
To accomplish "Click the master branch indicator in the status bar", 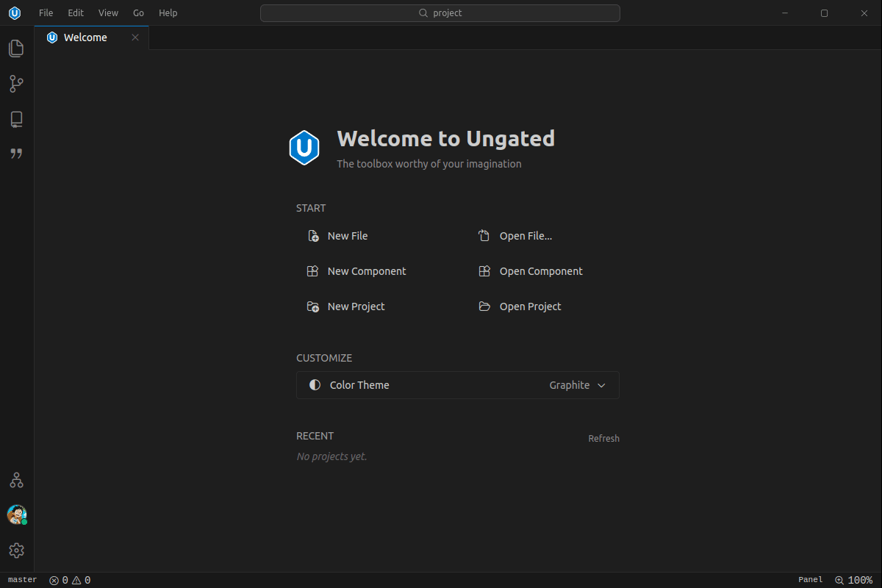I will pos(21,580).
